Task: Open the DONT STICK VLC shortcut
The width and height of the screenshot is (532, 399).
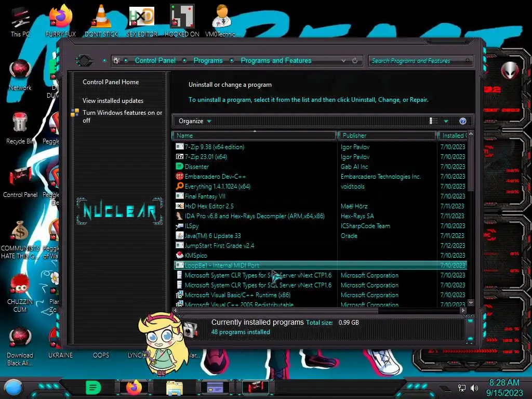Action: pos(101,21)
